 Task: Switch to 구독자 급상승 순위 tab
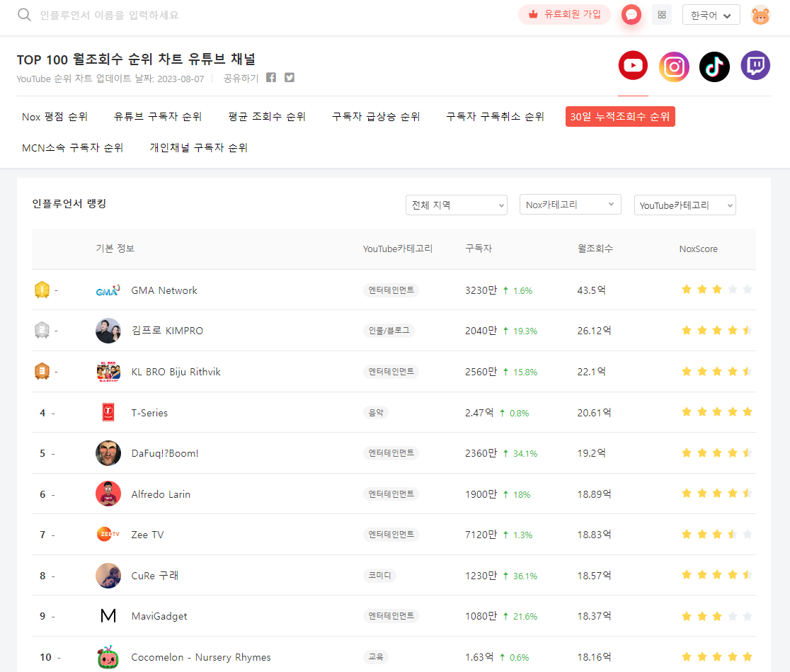point(376,117)
